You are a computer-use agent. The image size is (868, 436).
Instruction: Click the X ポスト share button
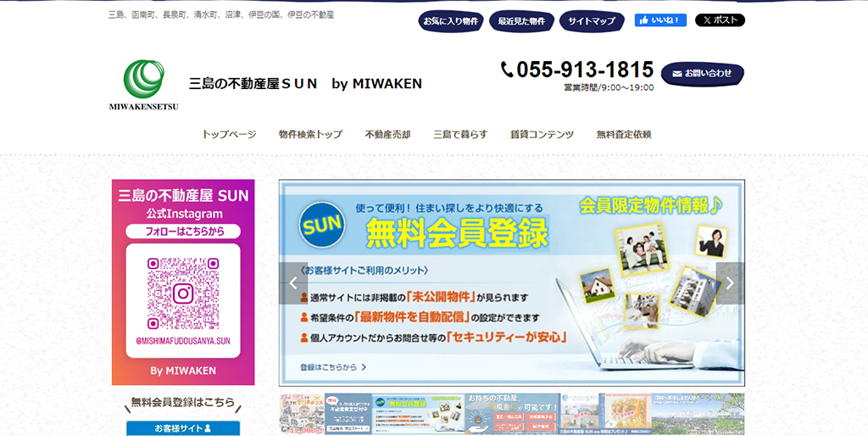pos(720,20)
